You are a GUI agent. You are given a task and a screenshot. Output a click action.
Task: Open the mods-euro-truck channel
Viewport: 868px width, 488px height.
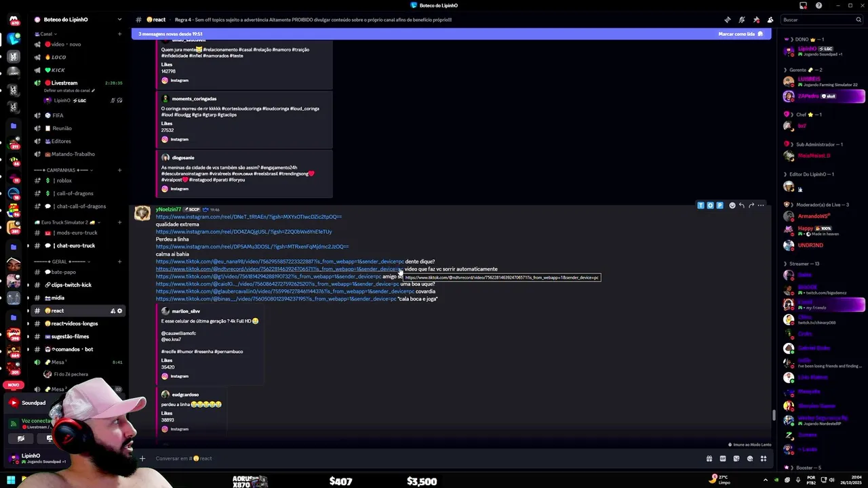pyautogui.click(x=78, y=232)
